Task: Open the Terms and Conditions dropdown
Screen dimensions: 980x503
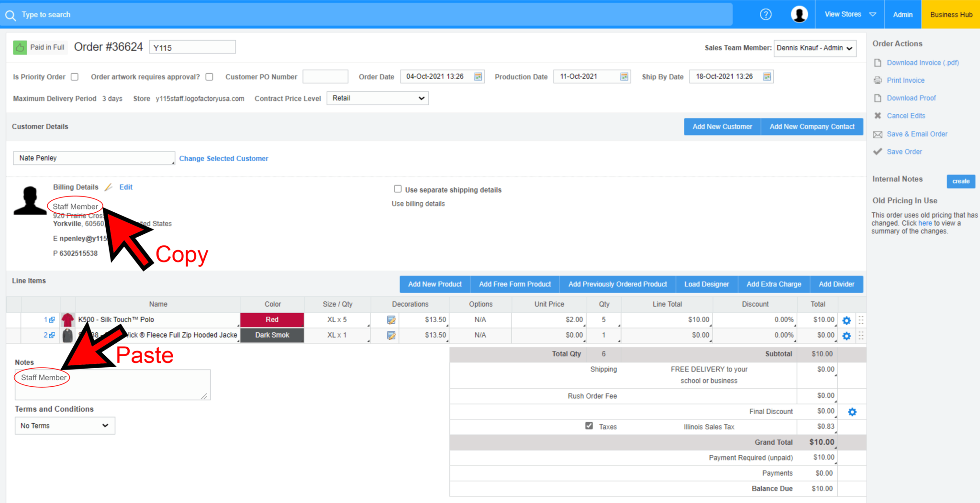Action: pos(65,426)
